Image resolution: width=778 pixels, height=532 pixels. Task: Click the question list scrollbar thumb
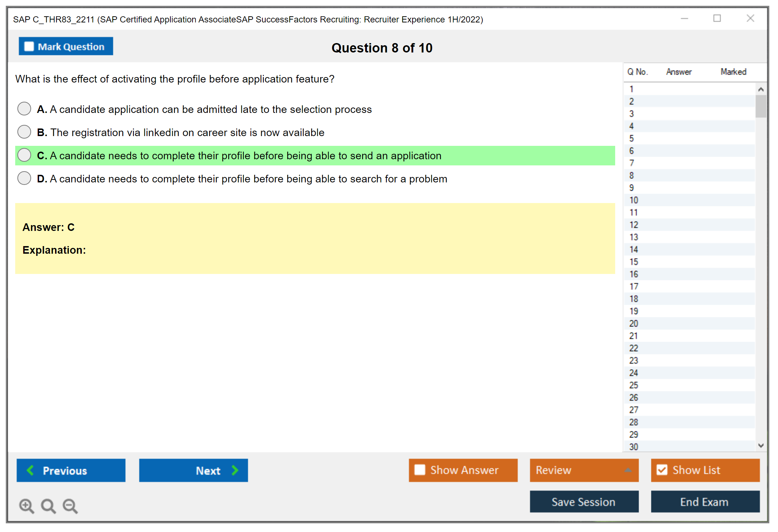click(761, 106)
